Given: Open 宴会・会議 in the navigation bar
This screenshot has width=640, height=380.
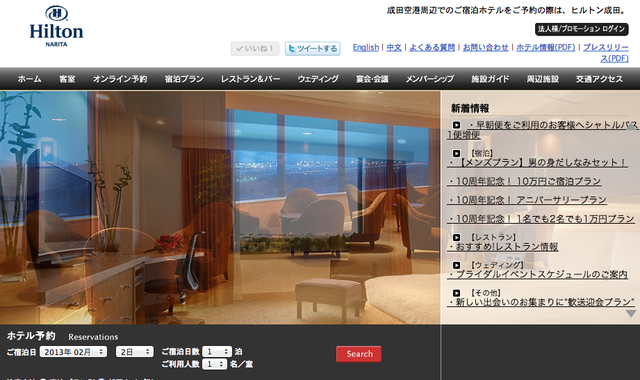Looking at the screenshot, I should [x=372, y=79].
